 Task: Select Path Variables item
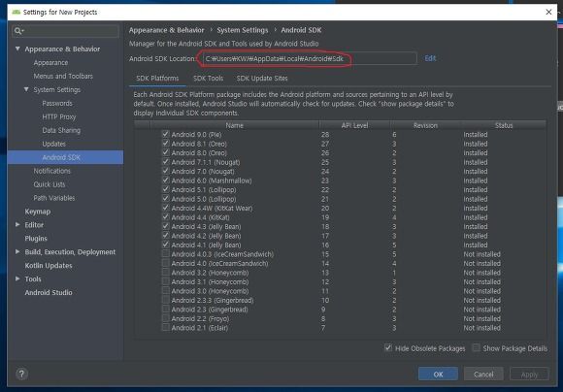54,198
